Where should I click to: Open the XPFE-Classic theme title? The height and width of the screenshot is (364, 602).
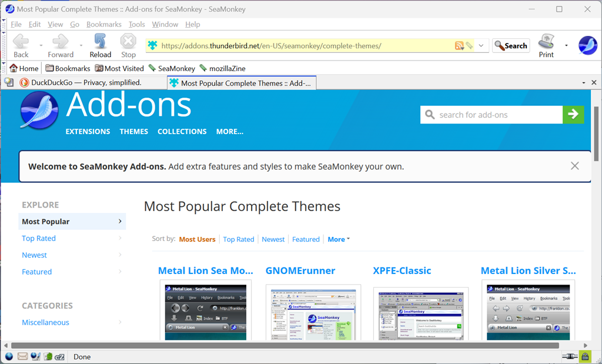coord(402,271)
